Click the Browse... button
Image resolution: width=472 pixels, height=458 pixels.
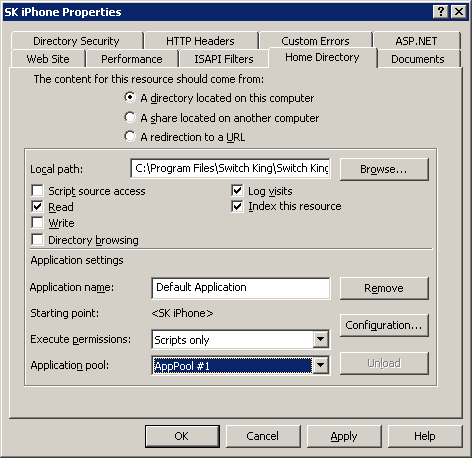(x=384, y=169)
